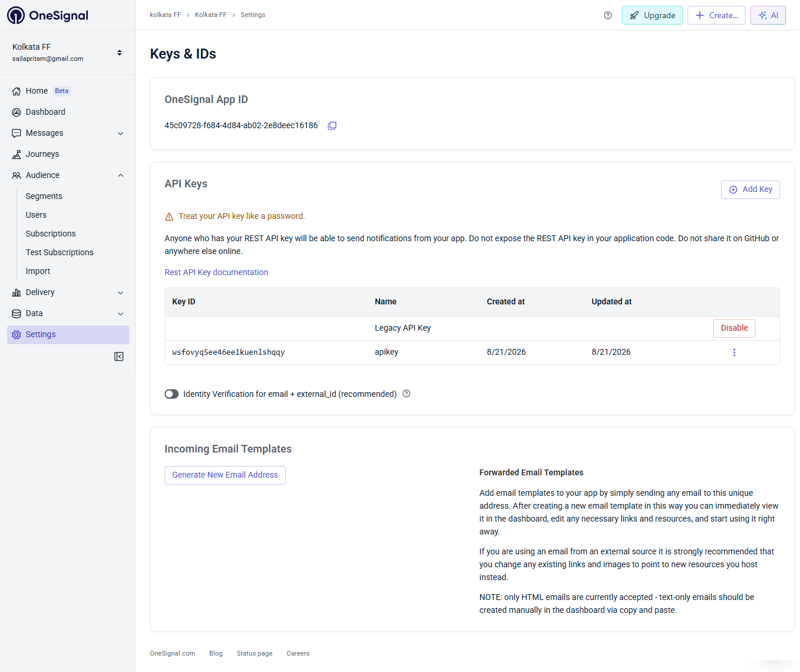800x672 pixels.
Task: Click the Audience people icon
Action: pos(16,176)
